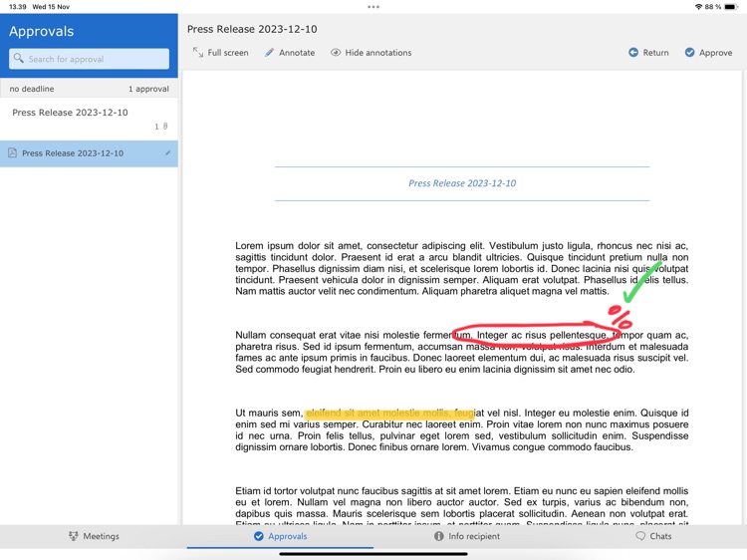Click the Return button
This screenshot has height=560, width=747.
tap(648, 53)
